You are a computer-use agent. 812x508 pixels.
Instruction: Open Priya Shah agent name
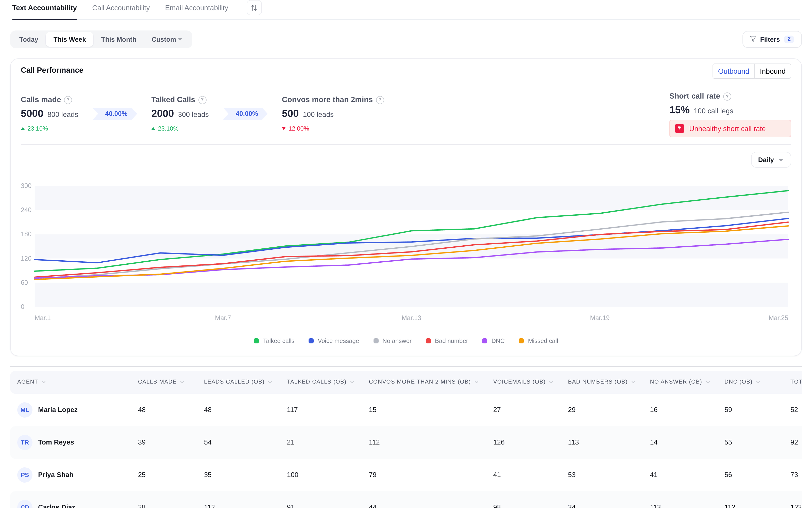point(56,475)
